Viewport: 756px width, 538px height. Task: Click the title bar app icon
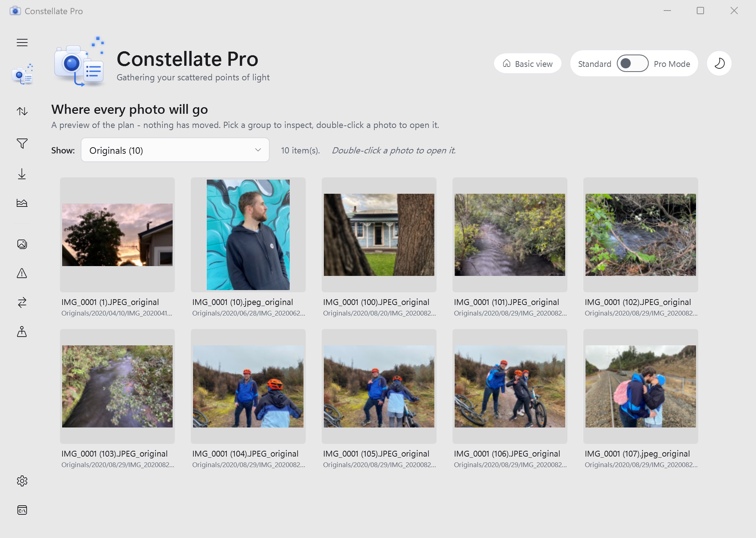point(15,11)
